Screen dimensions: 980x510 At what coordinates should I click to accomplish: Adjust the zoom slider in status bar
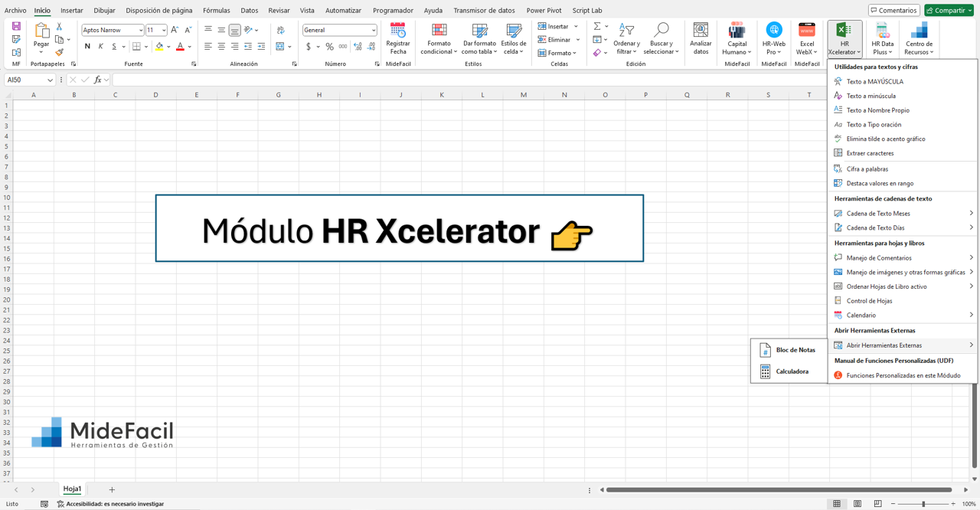tap(923, 504)
